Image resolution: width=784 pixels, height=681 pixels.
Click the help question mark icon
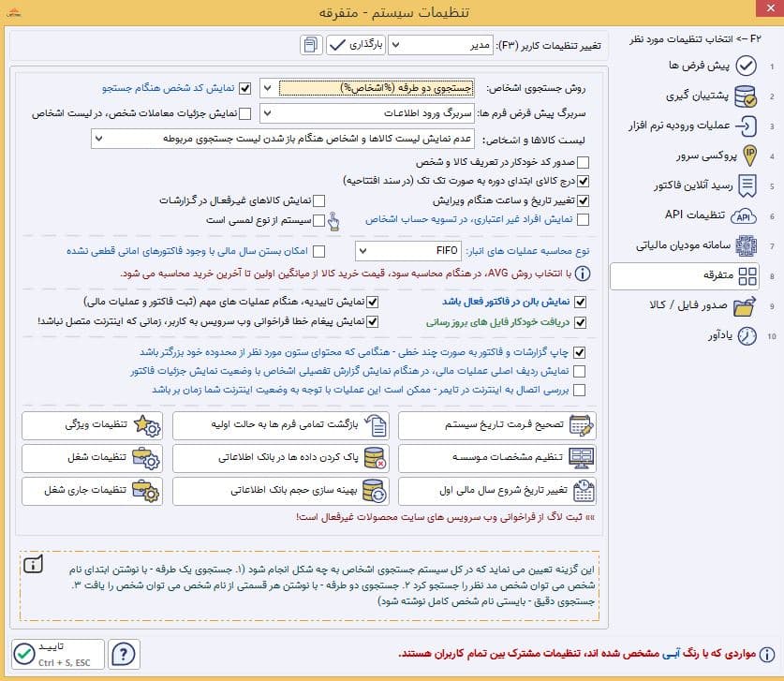coord(124,654)
